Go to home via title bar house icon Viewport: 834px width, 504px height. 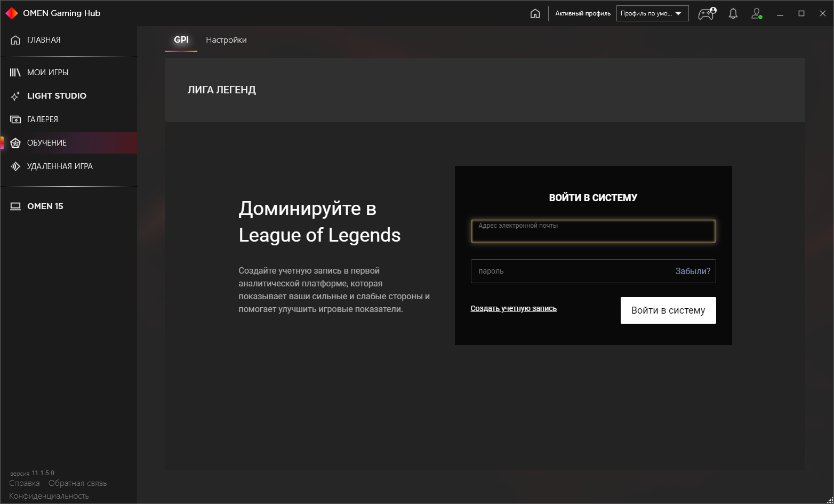pyautogui.click(x=535, y=13)
